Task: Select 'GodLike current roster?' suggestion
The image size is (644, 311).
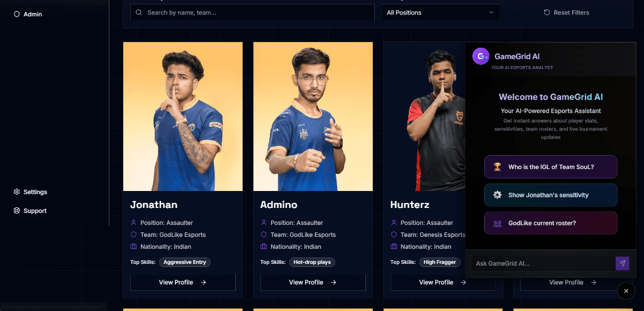Action: pyautogui.click(x=551, y=223)
